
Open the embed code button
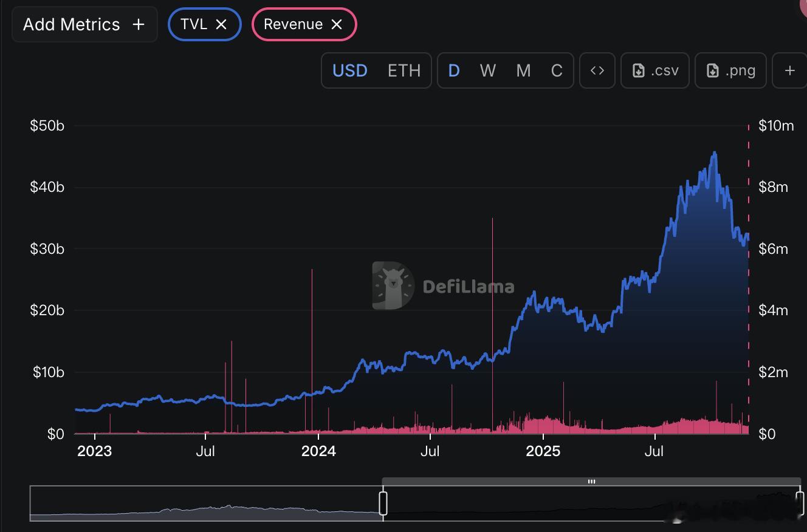tap(597, 70)
